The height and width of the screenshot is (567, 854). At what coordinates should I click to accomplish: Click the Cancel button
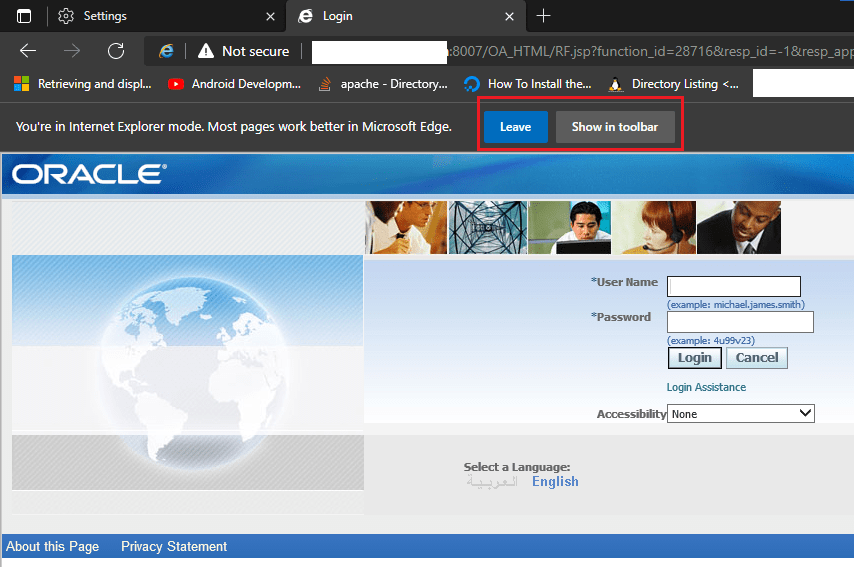click(757, 358)
